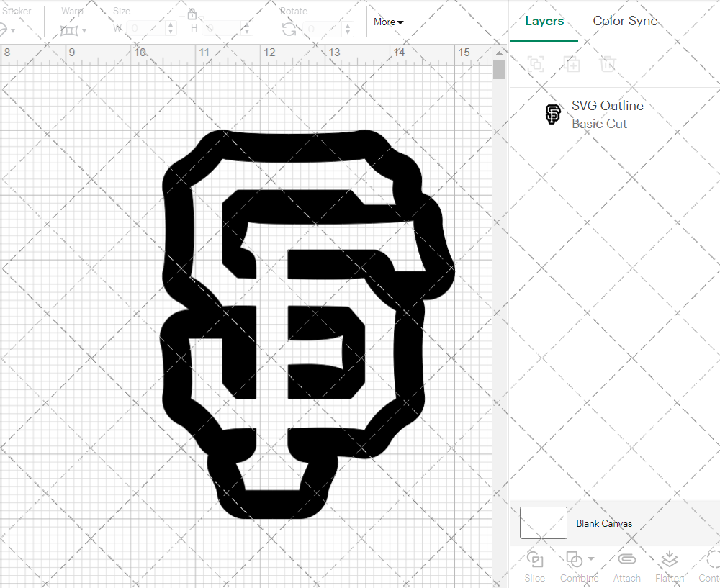
Task: Click the Flatten icon
Action: (669, 560)
